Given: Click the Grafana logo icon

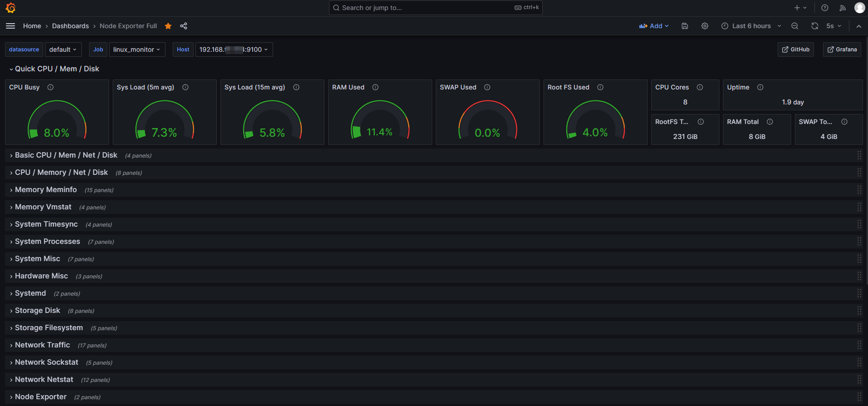Looking at the screenshot, I should click(10, 8).
